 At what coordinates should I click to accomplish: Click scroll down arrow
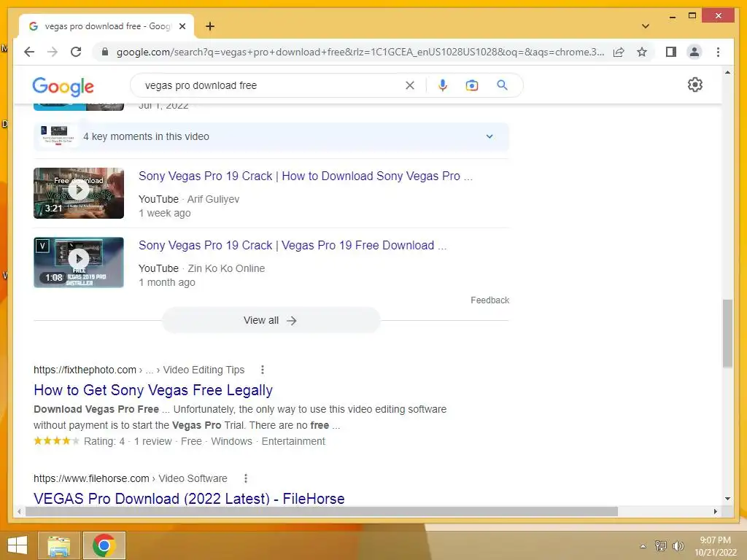(727, 499)
